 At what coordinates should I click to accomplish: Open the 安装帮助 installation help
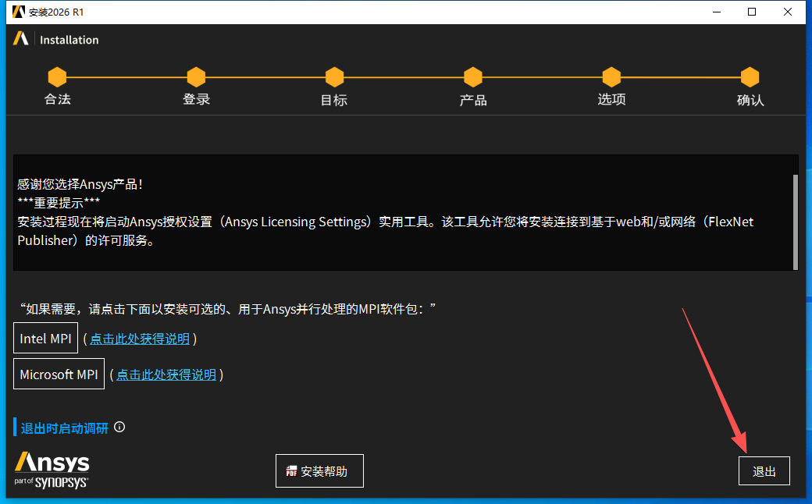[319, 470]
